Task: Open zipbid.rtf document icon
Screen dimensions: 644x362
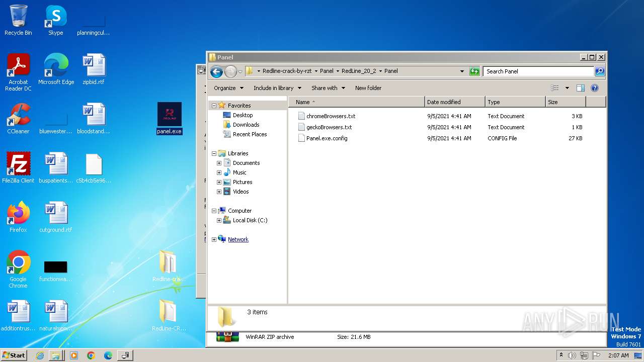Action: click(94, 69)
